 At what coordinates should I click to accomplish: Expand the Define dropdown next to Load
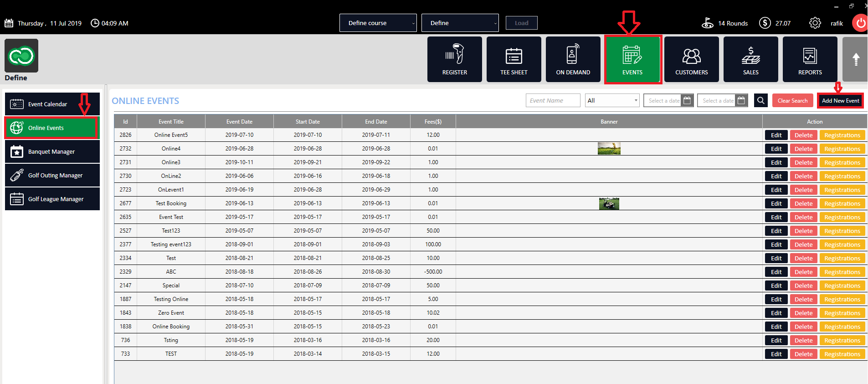point(460,23)
